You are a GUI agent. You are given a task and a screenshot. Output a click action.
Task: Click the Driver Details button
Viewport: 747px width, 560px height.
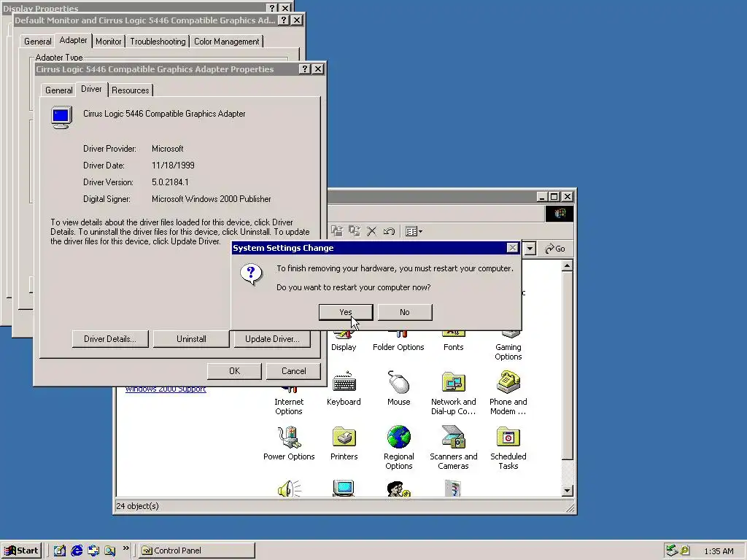click(110, 339)
